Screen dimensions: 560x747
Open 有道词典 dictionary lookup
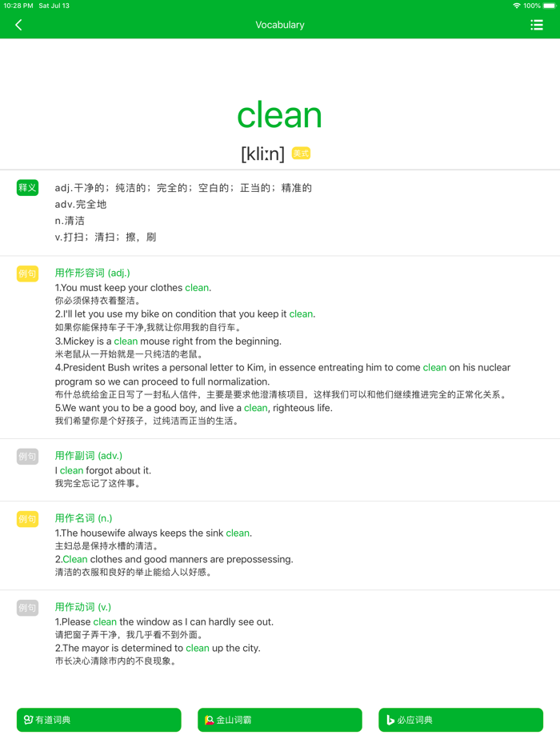pyautogui.click(x=99, y=720)
